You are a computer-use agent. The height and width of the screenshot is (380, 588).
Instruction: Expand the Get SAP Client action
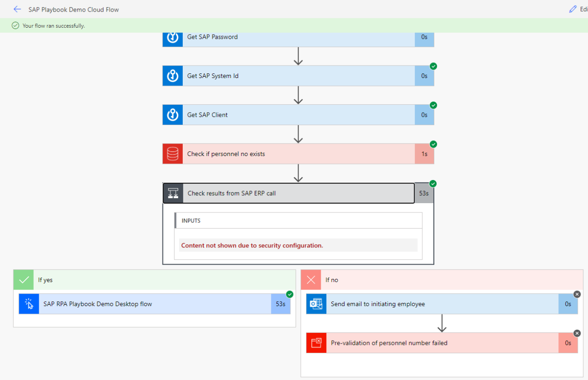point(298,115)
